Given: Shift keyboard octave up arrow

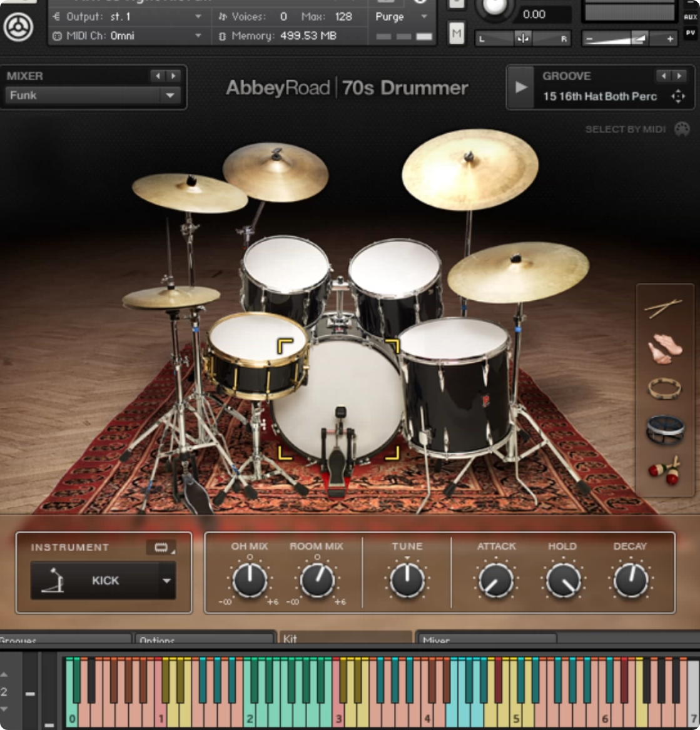Looking at the screenshot, I should [x=4, y=674].
